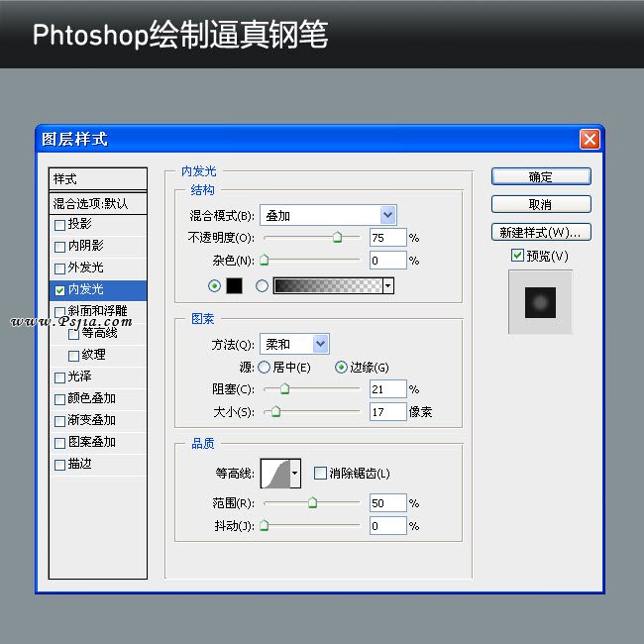
Task: Click the 取消 button
Action: [541, 204]
